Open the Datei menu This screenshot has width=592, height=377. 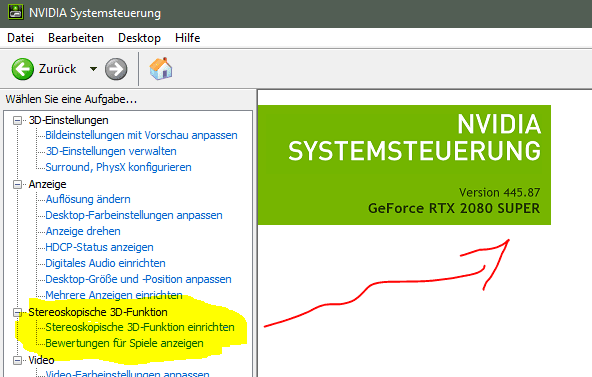[x=20, y=38]
